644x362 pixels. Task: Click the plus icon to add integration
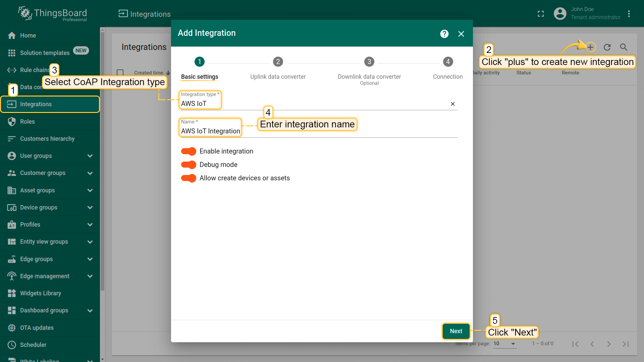(590, 47)
